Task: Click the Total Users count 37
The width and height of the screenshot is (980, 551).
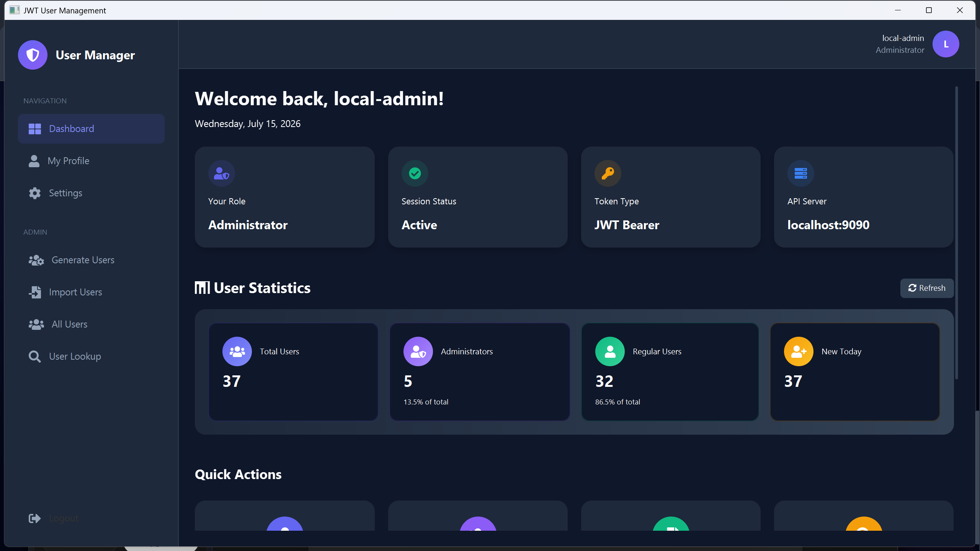Action: click(232, 381)
